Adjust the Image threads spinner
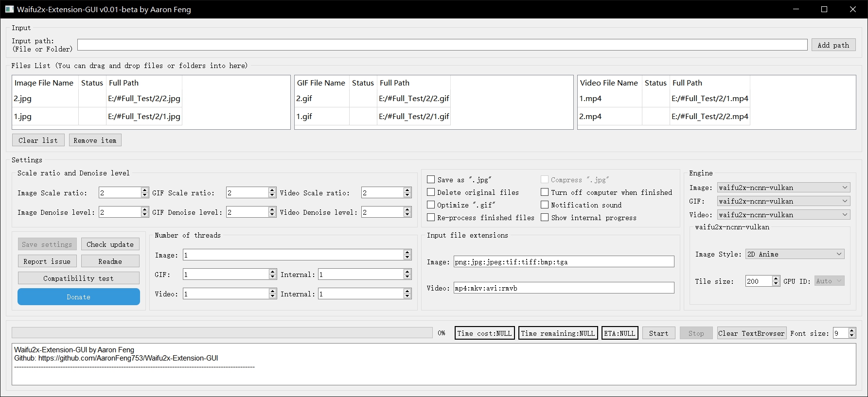Image resolution: width=868 pixels, height=397 pixels. (297, 255)
